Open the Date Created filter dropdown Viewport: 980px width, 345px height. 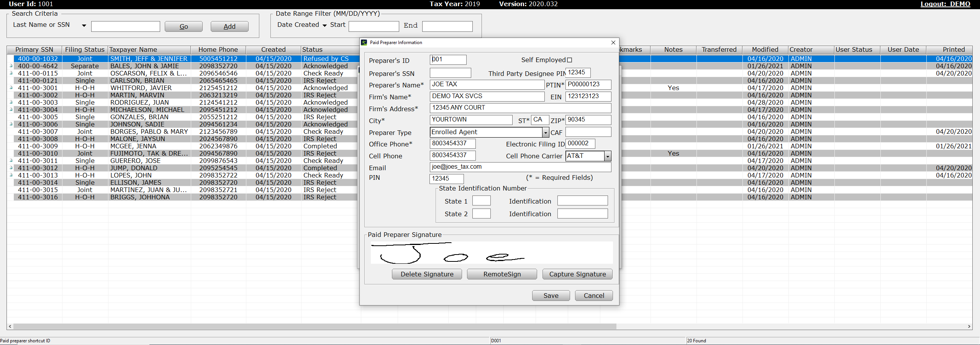324,26
